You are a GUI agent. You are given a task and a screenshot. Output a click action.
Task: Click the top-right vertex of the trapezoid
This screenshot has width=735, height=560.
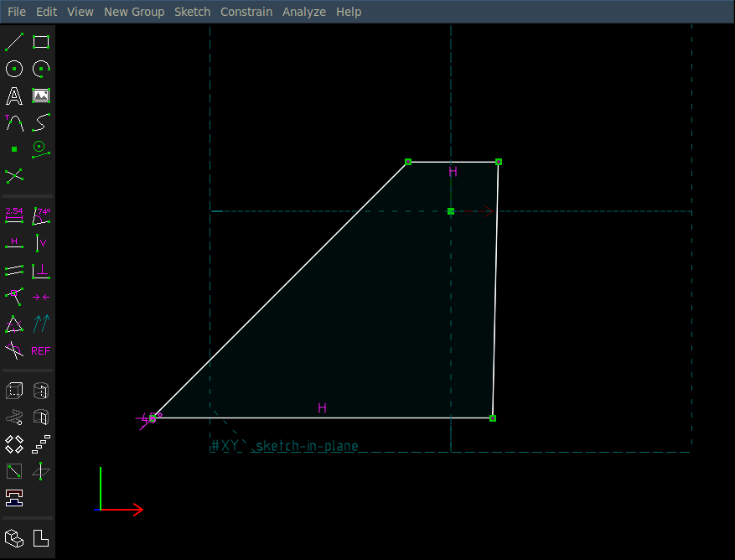[499, 162]
